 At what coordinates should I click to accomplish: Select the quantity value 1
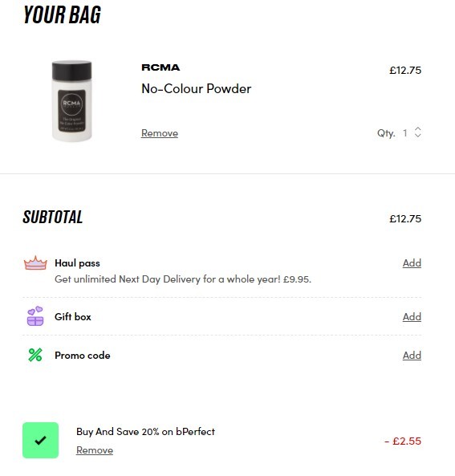click(x=405, y=133)
